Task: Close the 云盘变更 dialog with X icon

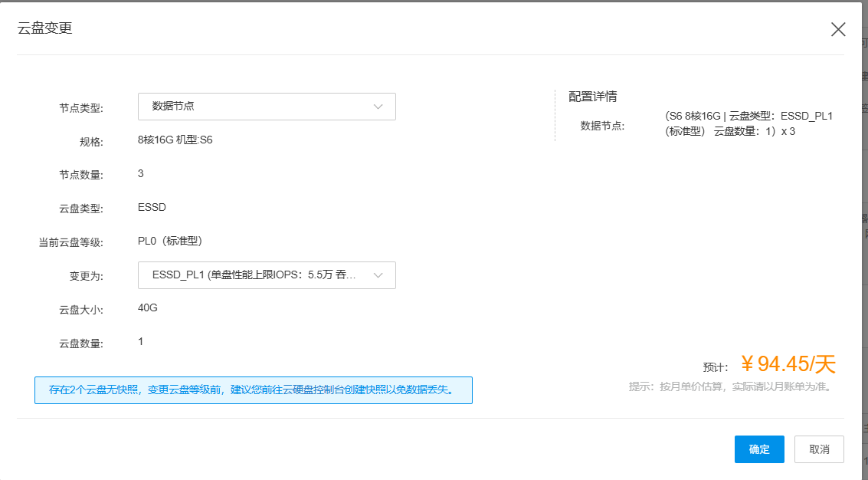Action: tap(838, 30)
